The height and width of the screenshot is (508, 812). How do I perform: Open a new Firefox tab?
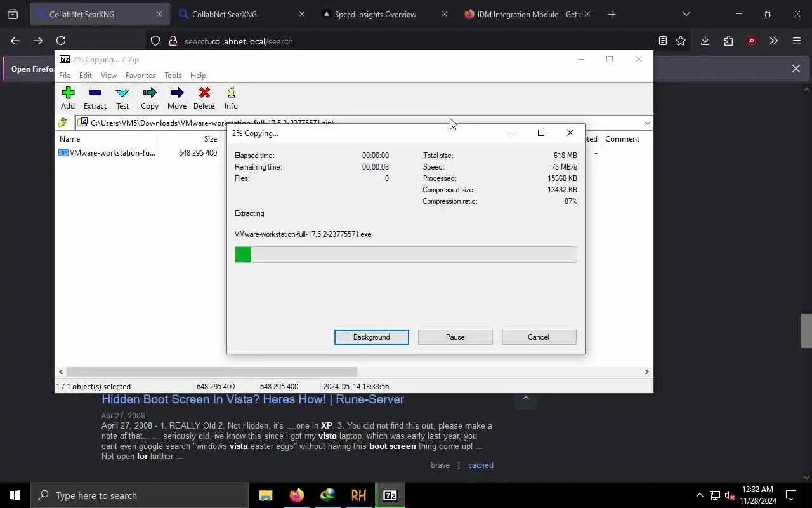pyautogui.click(x=612, y=14)
